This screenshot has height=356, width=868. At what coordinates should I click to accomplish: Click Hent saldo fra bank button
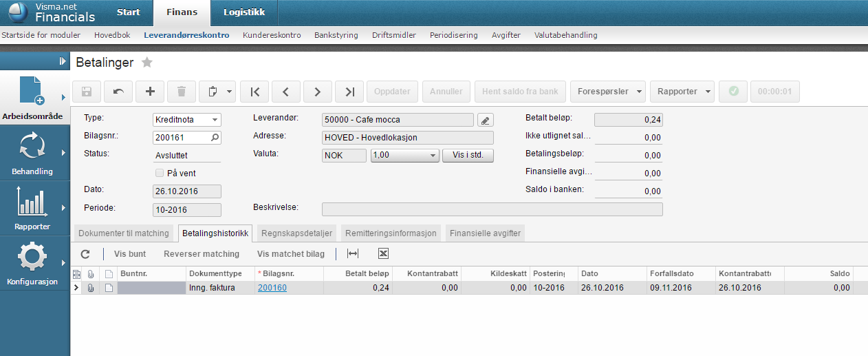point(520,91)
